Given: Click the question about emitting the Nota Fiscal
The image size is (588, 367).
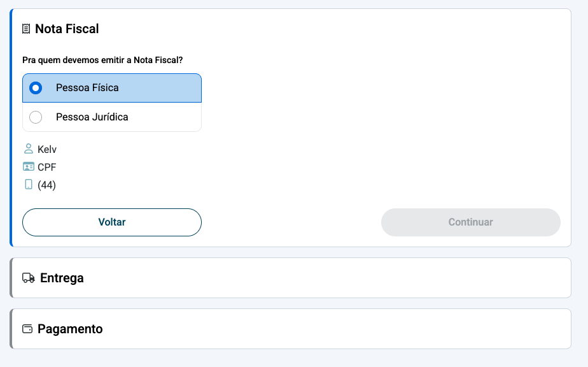Looking at the screenshot, I should pos(102,60).
